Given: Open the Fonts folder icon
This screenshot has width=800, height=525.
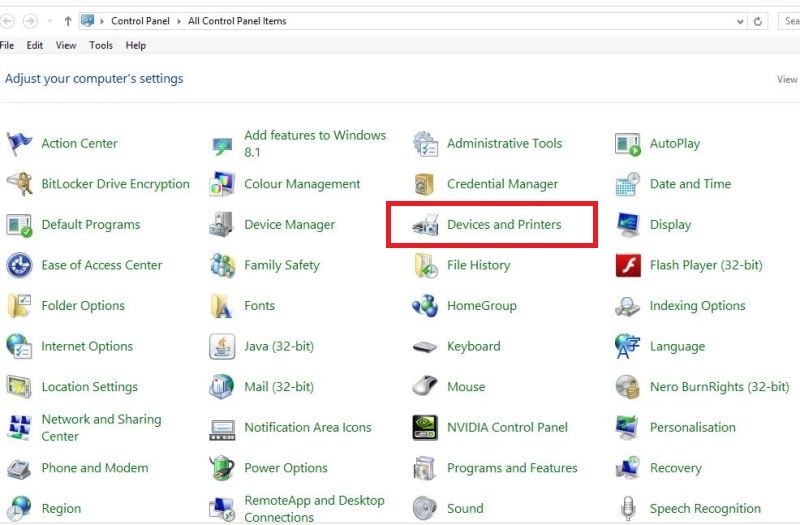Looking at the screenshot, I should pos(222,306).
